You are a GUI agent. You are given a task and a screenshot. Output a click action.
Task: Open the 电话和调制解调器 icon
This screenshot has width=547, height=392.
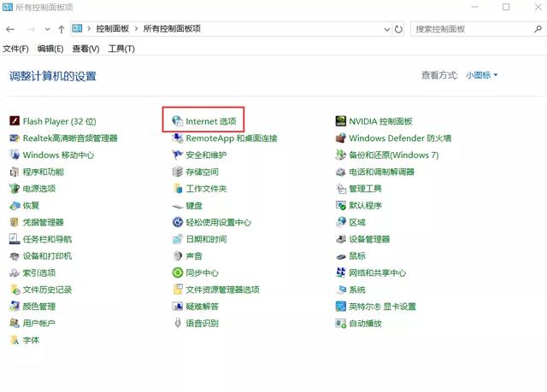coord(340,172)
